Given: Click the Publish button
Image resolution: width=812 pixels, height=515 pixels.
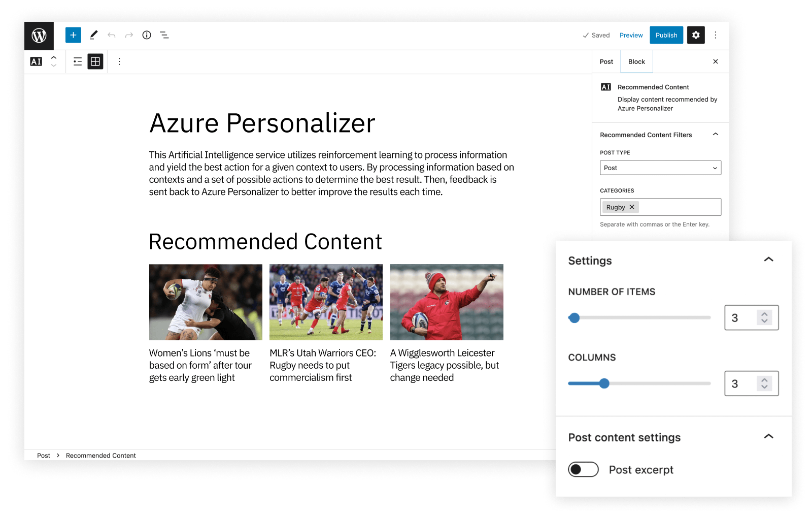Looking at the screenshot, I should coord(666,35).
